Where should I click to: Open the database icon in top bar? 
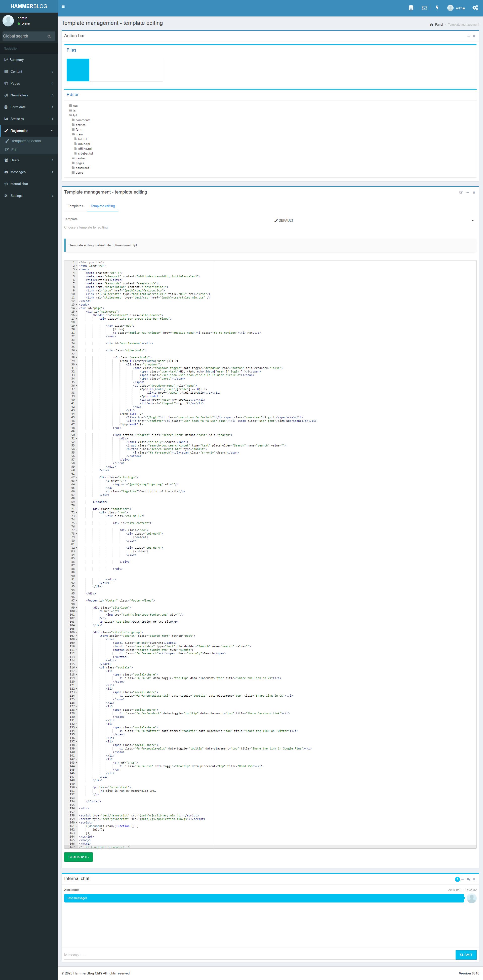(x=411, y=8)
